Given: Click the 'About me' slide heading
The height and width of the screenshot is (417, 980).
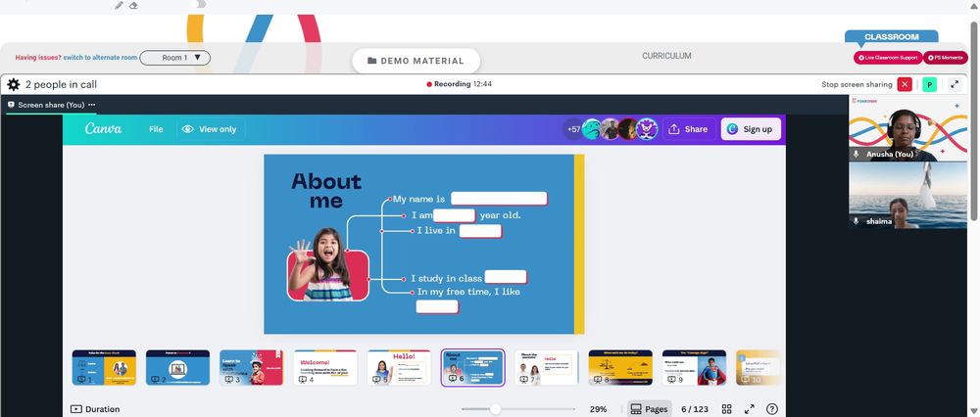Looking at the screenshot, I should 326,191.
